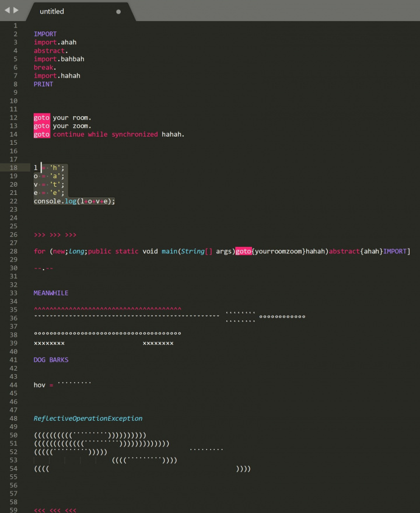
Task: Click the highlighted goto on line 28
Action: coord(243,252)
